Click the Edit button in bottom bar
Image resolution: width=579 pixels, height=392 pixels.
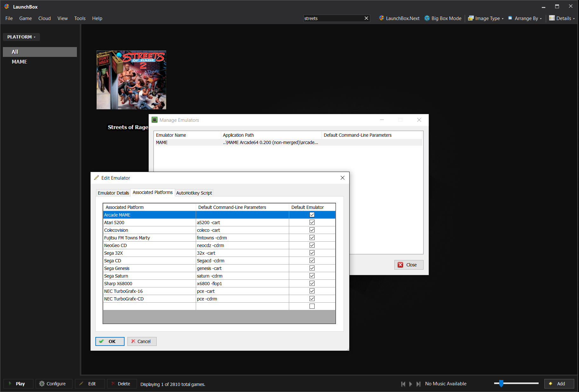click(90, 384)
